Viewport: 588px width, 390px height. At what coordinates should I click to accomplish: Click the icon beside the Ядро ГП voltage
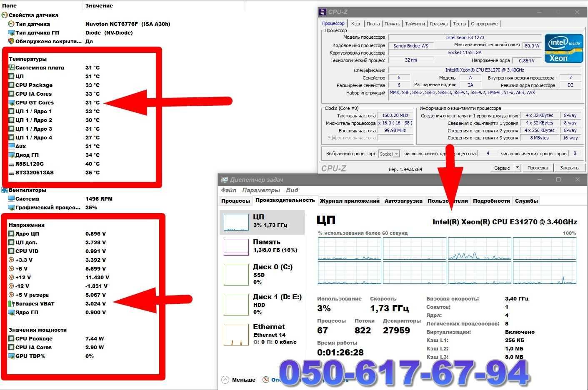(11, 312)
